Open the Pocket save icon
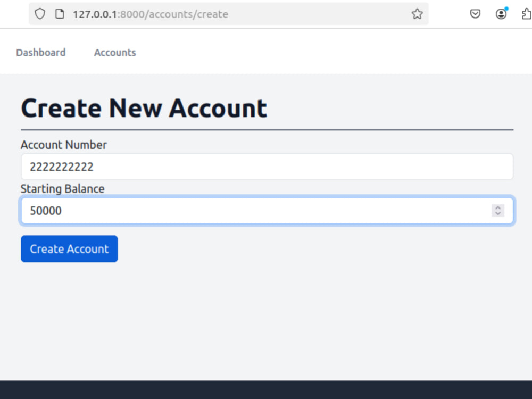The height and width of the screenshot is (399, 532). 475,14
